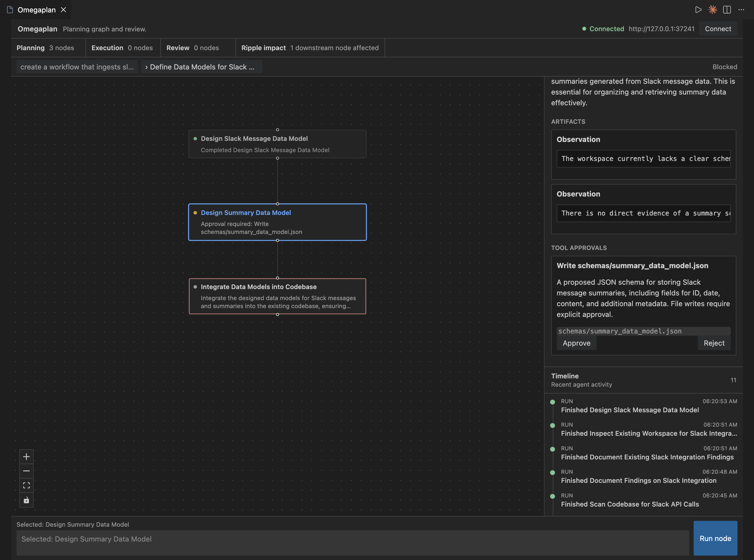This screenshot has width=754, height=560.
Task: Zoom out the planning graph canvas
Action: (26, 471)
